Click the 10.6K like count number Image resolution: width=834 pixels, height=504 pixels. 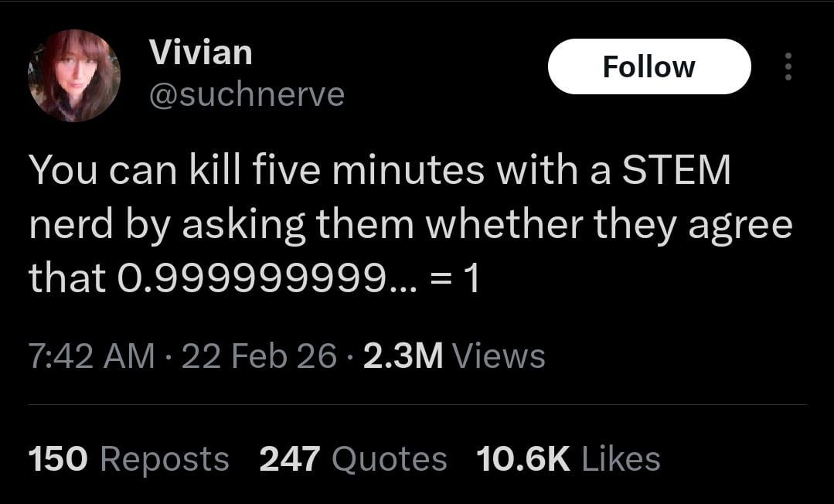click(x=523, y=458)
